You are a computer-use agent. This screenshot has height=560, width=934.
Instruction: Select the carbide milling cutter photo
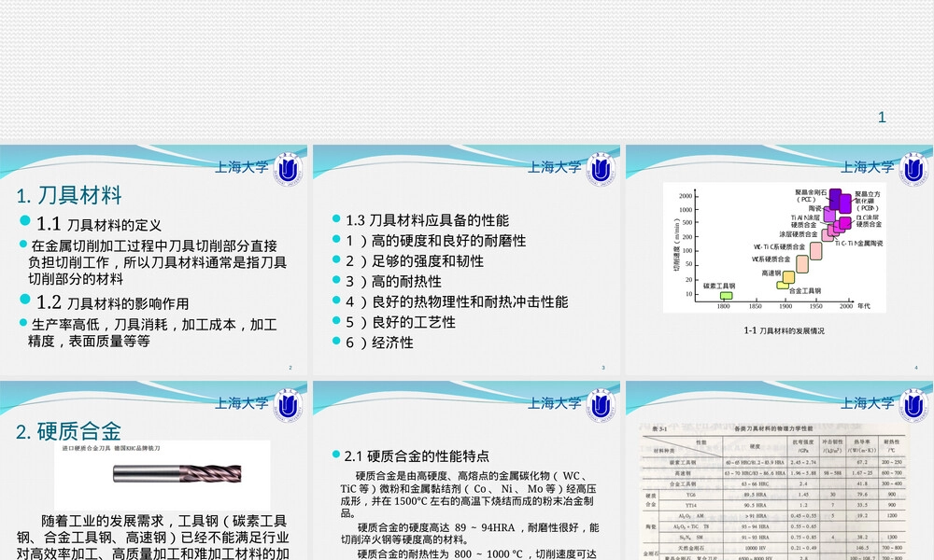(x=162, y=475)
